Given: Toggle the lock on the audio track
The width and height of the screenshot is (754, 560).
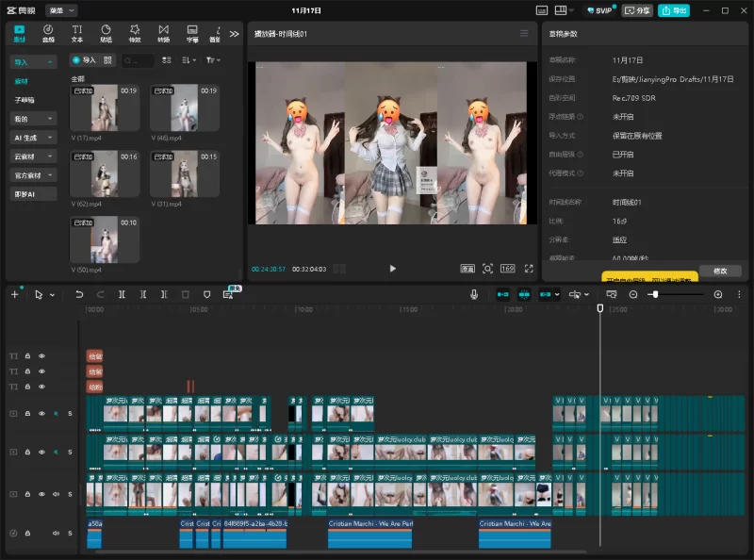Looking at the screenshot, I should point(27,533).
